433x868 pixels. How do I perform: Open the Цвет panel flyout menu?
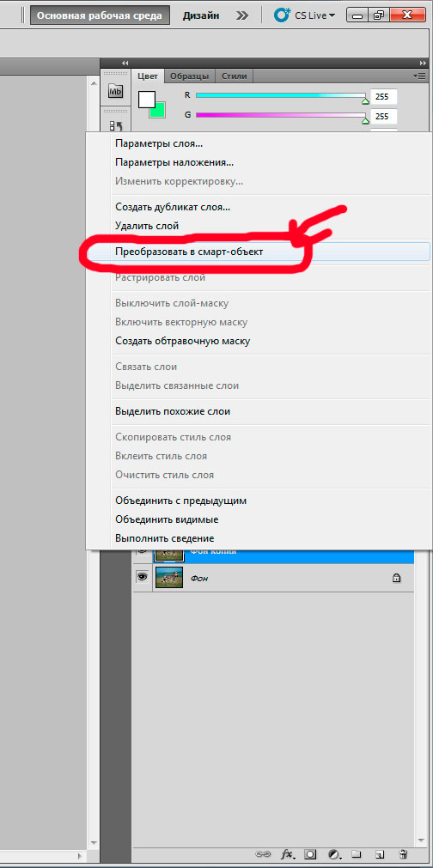tap(420, 76)
